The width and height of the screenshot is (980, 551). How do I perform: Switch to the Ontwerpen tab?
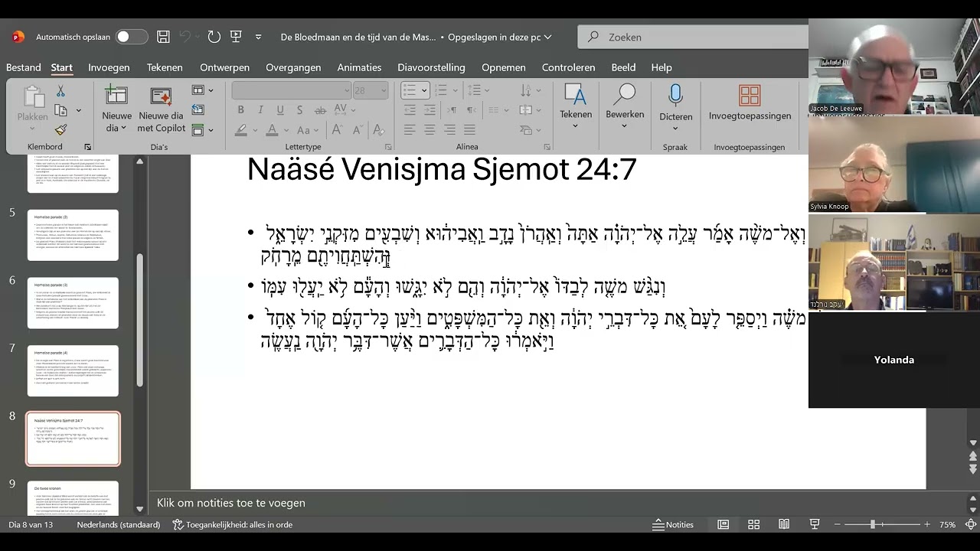point(225,67)
